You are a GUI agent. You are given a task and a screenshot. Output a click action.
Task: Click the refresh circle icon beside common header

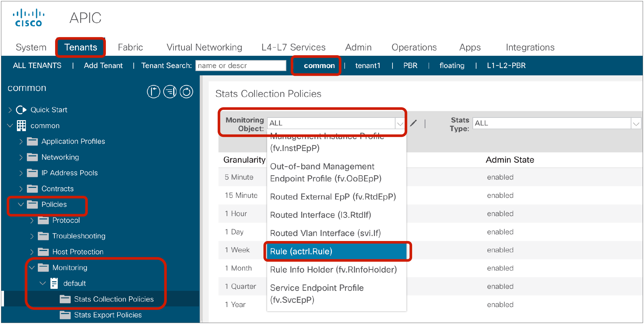[186, 92]
